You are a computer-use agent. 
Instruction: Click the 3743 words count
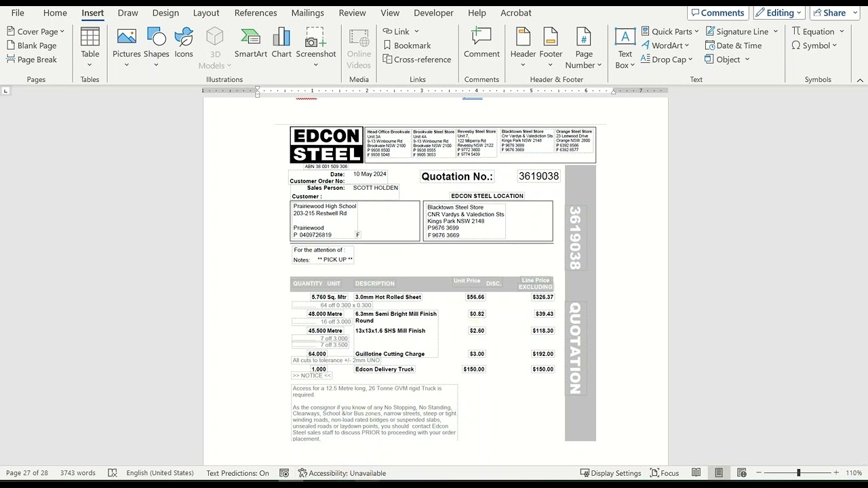pos(78,473)
